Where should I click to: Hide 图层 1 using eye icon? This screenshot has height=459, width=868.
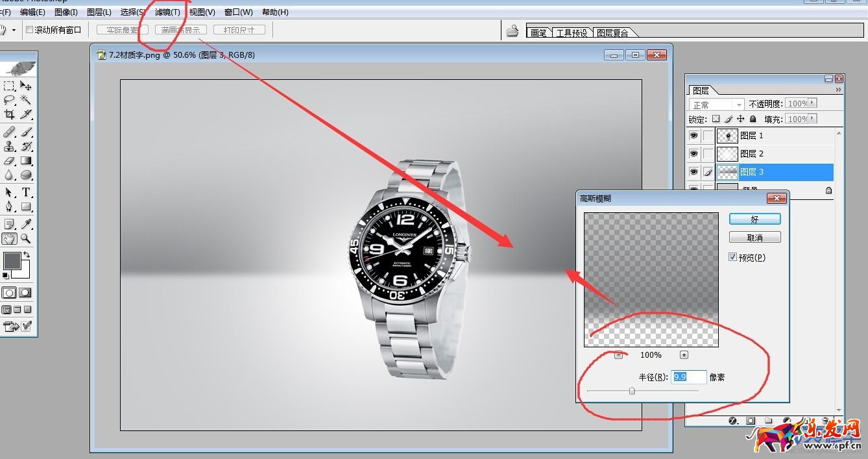693,136
